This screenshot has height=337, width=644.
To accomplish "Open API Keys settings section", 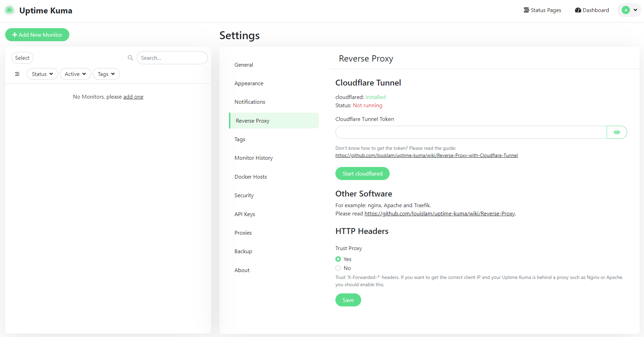I will coord(274,214).
